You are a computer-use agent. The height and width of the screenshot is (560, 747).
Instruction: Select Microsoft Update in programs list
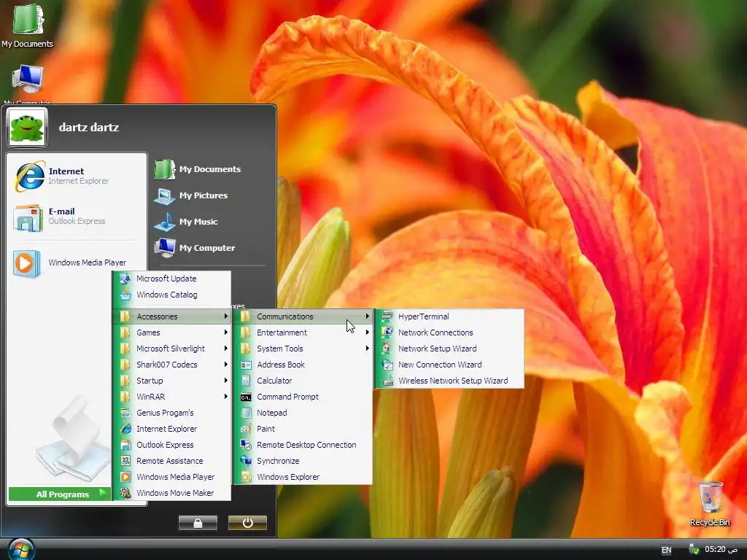(x=172, y=279)
